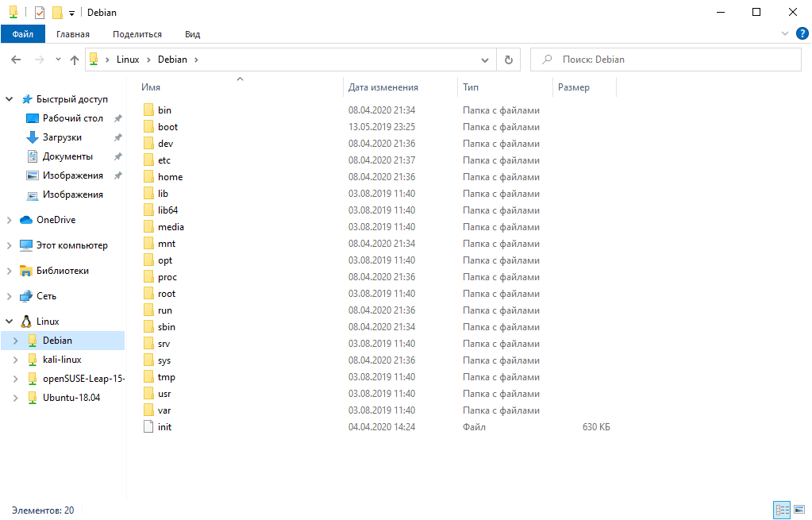Open the Файл ribbon tab
The width and height of the screenshot is (812, 520).
pos(23,34)
